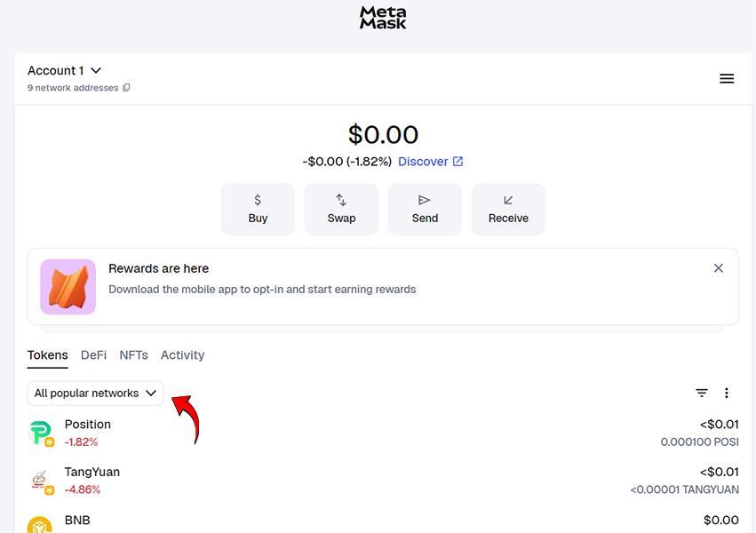Image resolution: width=756 pixels, height=533 pixels.
Task: Switch to the NFTs tab
Action: click(133, 354)
